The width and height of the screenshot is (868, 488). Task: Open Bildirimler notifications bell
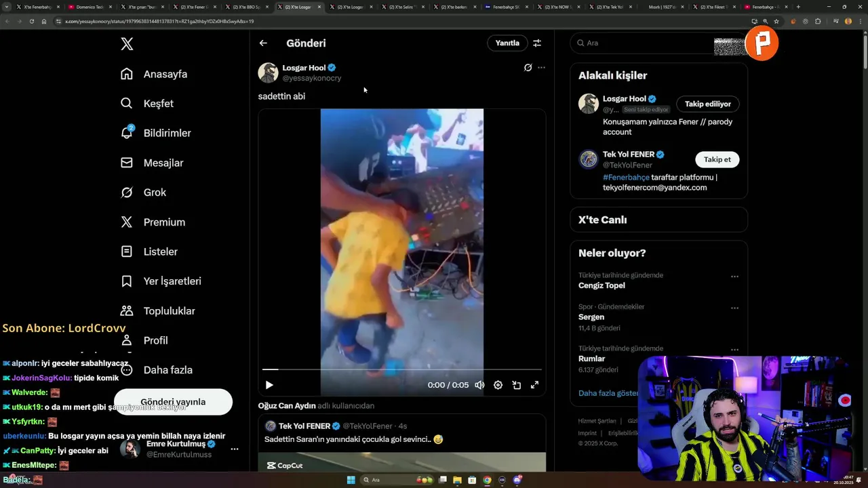(156, 133)
